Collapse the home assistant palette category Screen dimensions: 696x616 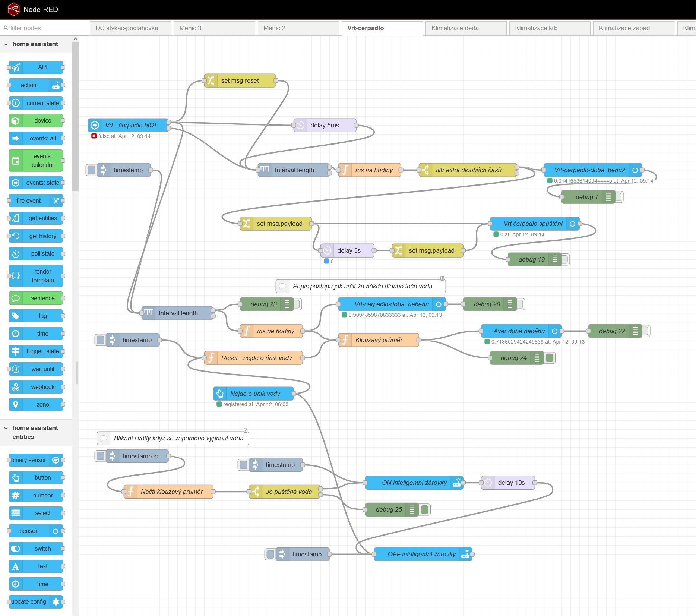6,44
